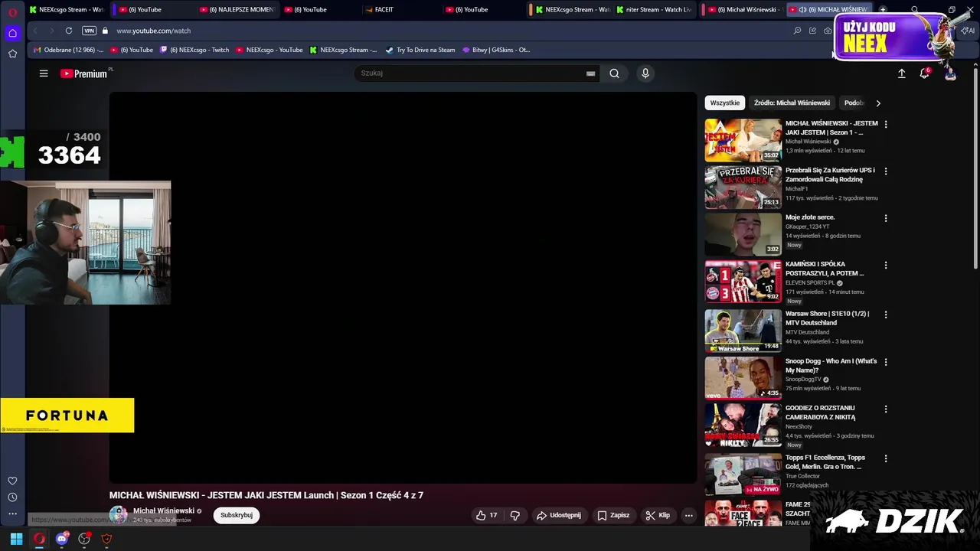Open Opera sidebar three-dots more menu

tap(12, 514)
